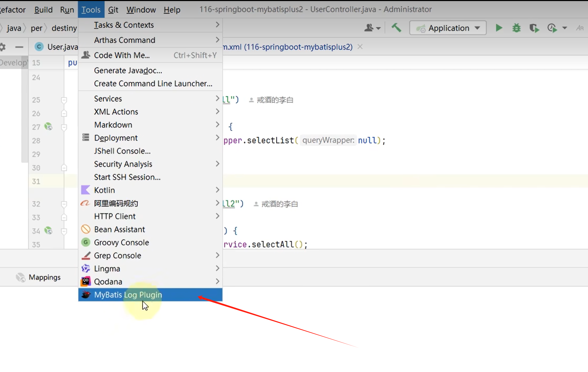Click the Alibaba coding guidelines icon
Viewport: 588px width, 372px height.
(85, 203)
